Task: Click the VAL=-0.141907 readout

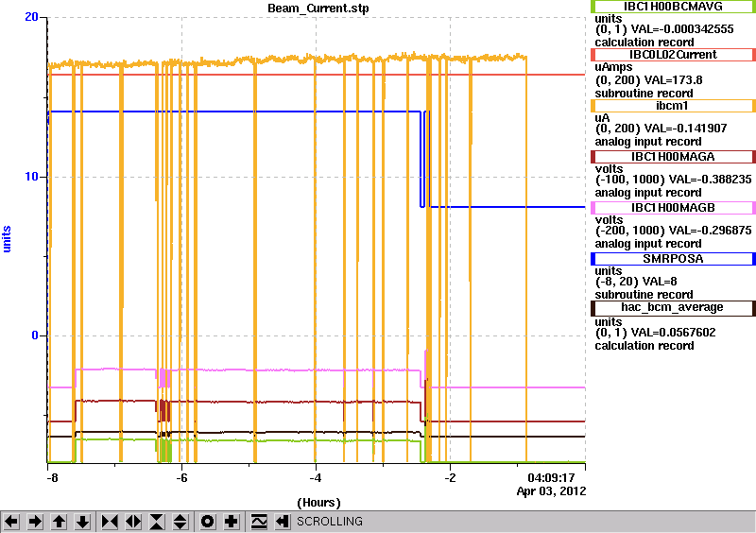Action: (686, 129)
